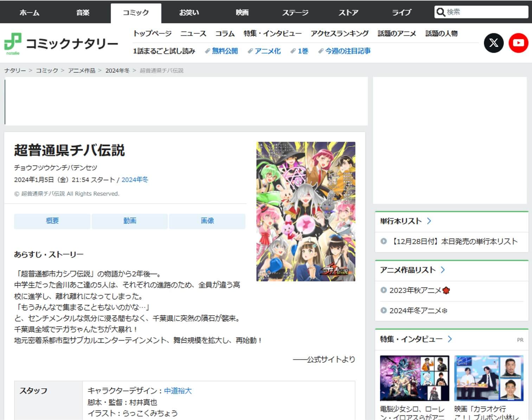Switch to the 映画 top tab
This screenshot has height=420, width=532.
242,13
